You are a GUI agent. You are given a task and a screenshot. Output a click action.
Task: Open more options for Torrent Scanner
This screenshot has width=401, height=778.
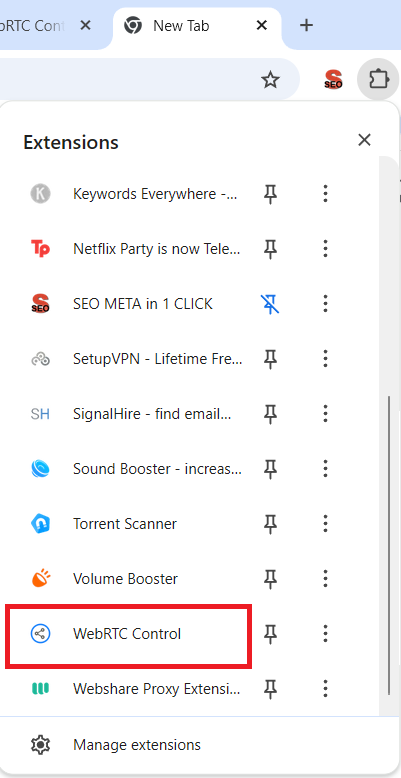click(x=326, y=523)
